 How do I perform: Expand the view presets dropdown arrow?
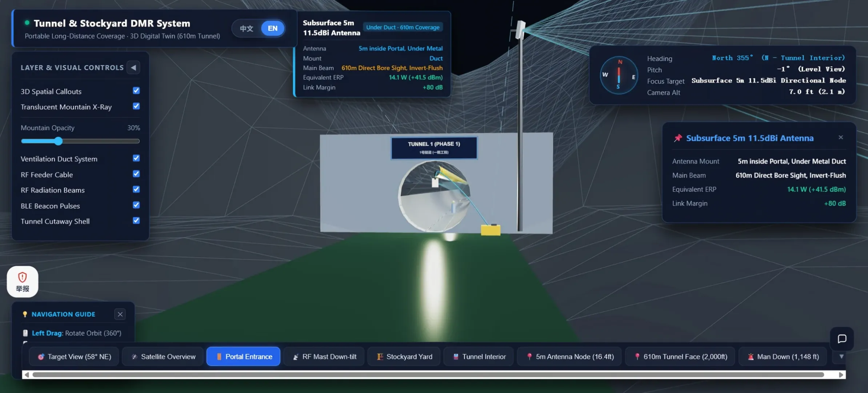coord(841,357)
